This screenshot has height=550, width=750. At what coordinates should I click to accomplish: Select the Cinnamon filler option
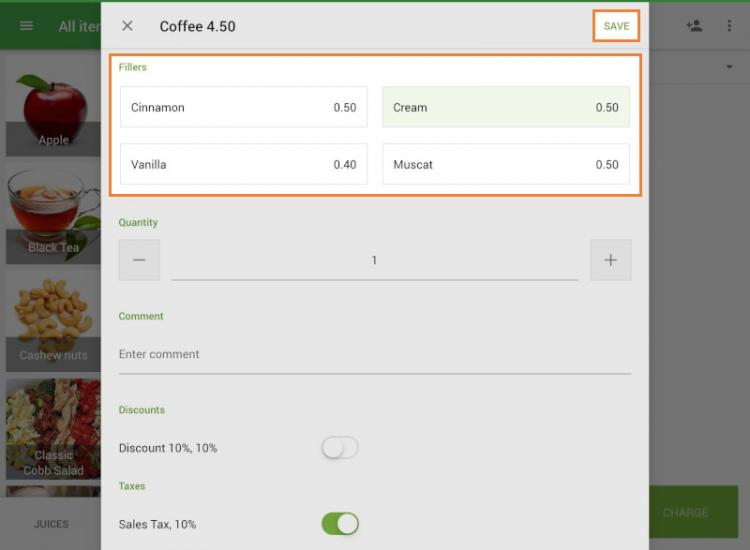(243, 107)
